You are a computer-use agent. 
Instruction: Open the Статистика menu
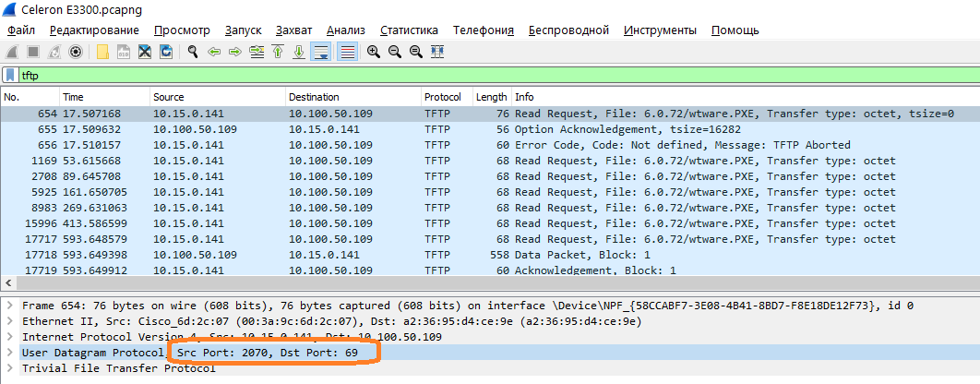(409, 30)
